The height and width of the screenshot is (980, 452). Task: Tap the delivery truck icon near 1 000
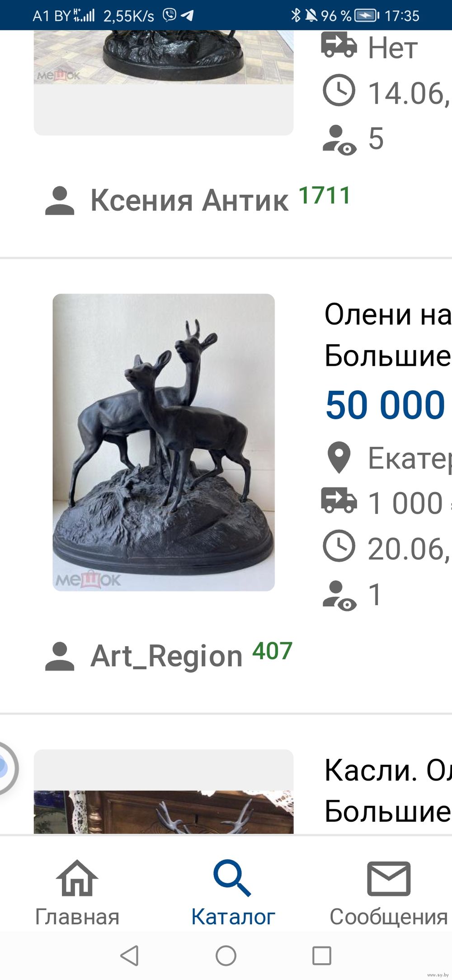pos(339,501)
